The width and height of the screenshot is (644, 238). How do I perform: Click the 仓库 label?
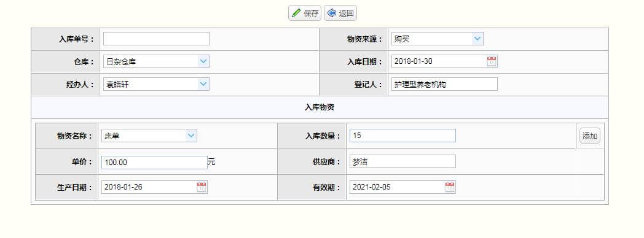pyautogui.click(x=84, y=62)
